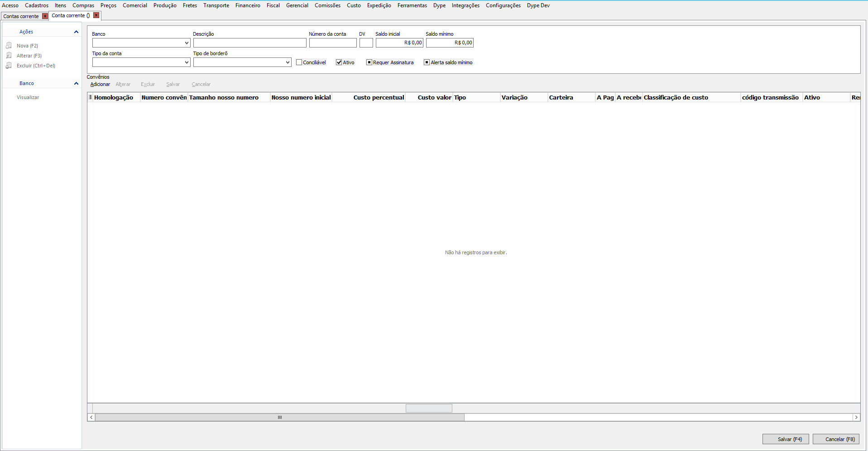Sort by the Variação column header
Screen dimensions: 868x451
coord(524,97)
